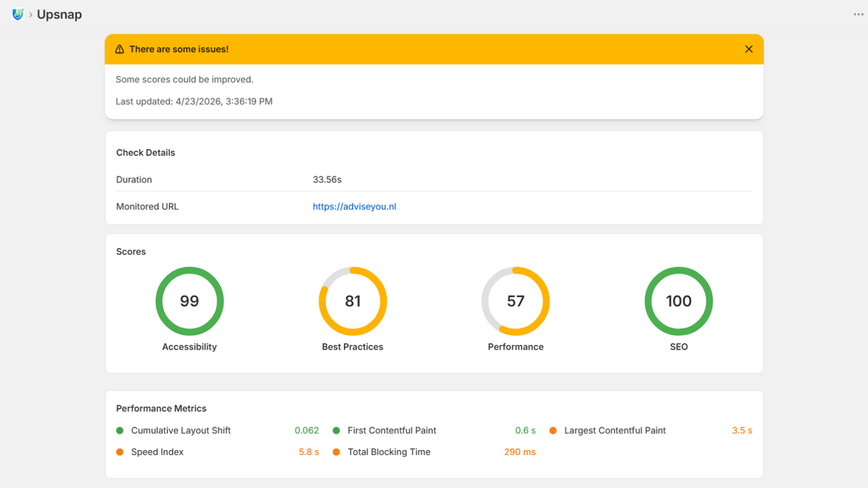
Task: Open the three-dot more options menu
Action: click(x=859, y=15)
